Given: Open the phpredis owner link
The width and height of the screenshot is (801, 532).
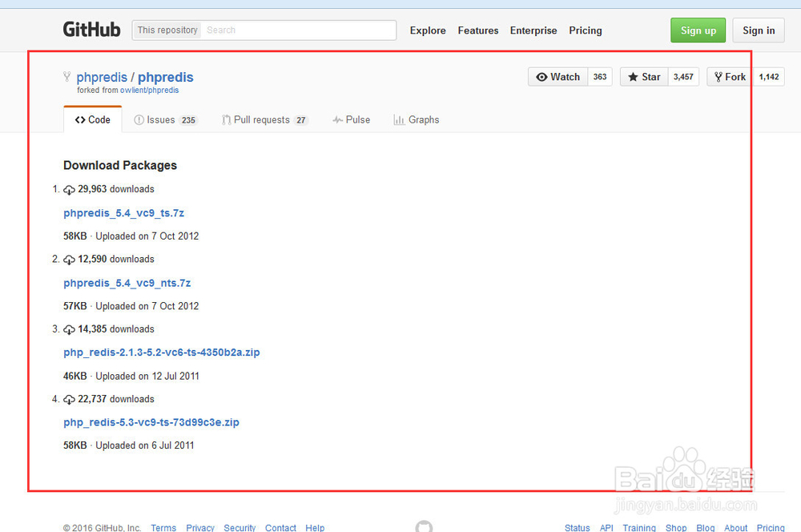Looking at the screenshot, I should [102, 77].
